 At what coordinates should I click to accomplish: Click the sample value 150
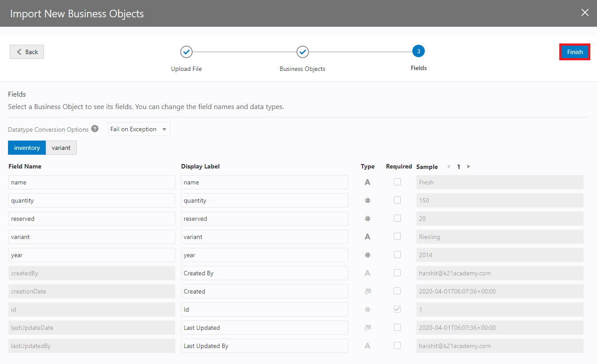click(x=500, y=200)
